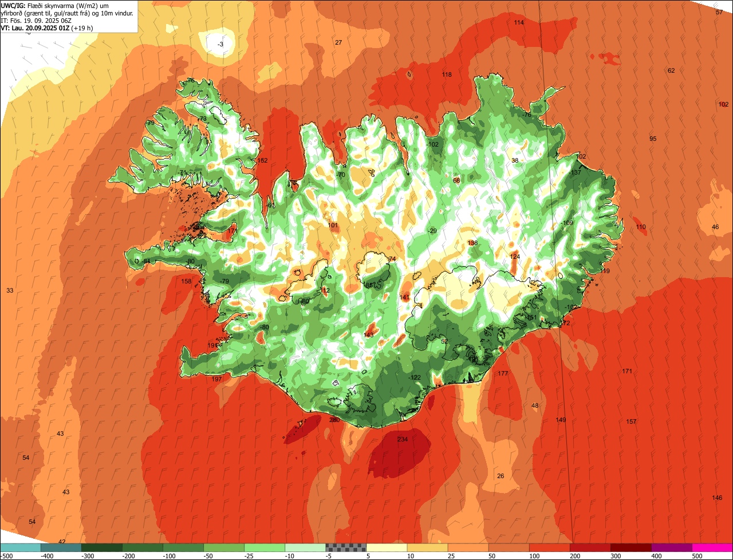
Task: Click the legend swatch between 10 and 25
Action: coord(427,547)
